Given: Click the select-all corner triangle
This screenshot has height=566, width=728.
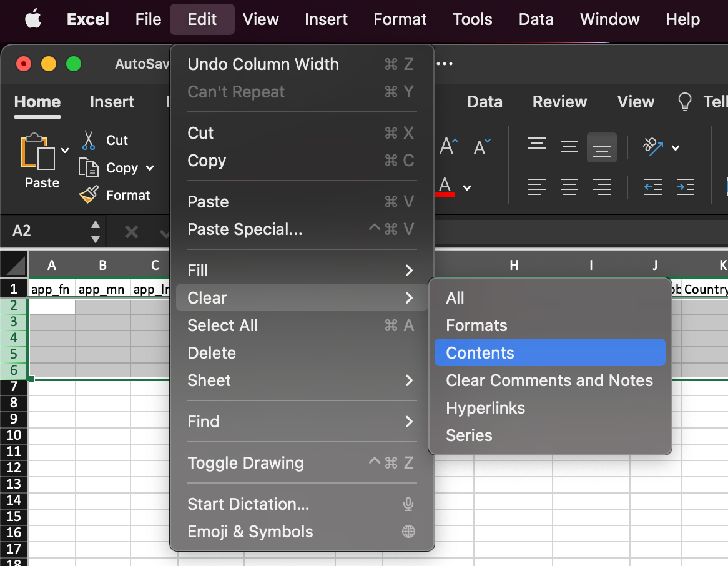Looking at the screenshot, I should (15, 266).
